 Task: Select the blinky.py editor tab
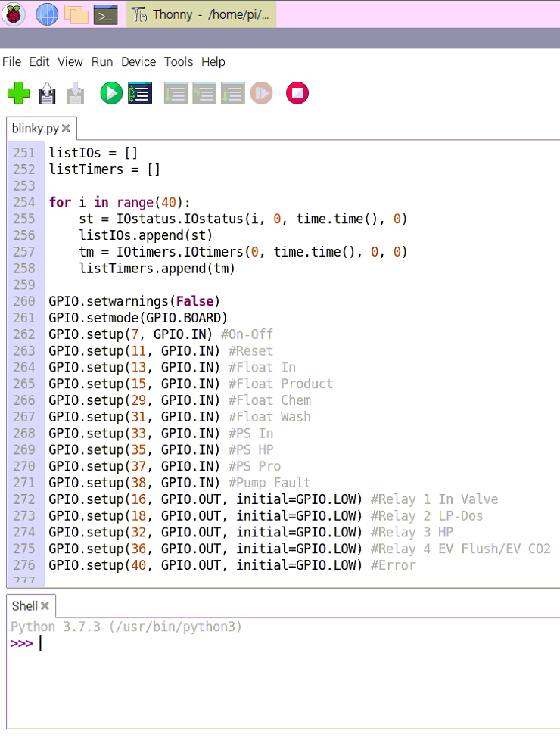tap(35, 129)
